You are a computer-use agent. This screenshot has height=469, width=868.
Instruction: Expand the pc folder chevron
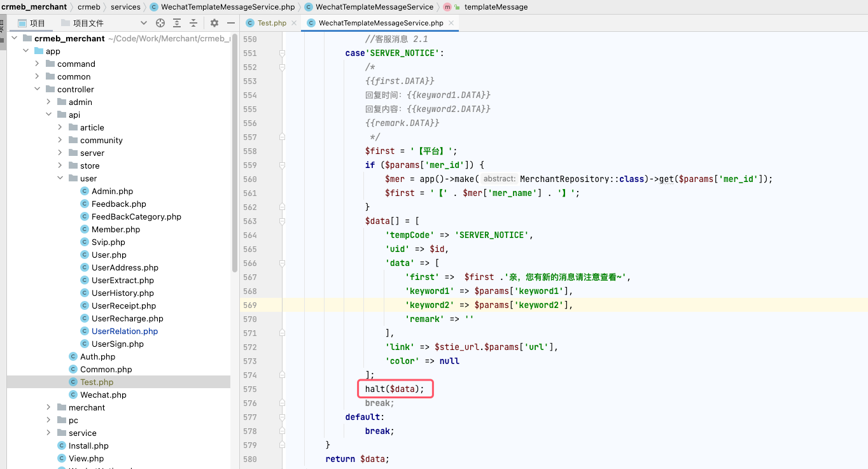point(48,420)
